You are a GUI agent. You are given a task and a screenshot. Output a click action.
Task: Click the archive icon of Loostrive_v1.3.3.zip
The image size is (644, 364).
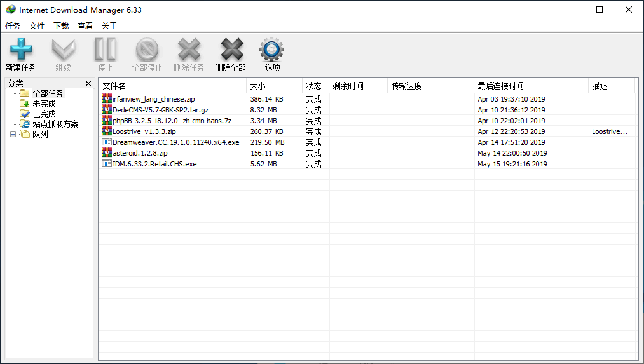coord(107,131)
